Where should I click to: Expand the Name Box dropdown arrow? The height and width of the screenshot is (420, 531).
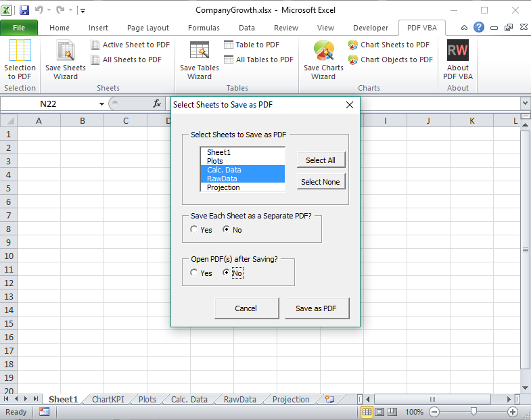click(101, 104)
